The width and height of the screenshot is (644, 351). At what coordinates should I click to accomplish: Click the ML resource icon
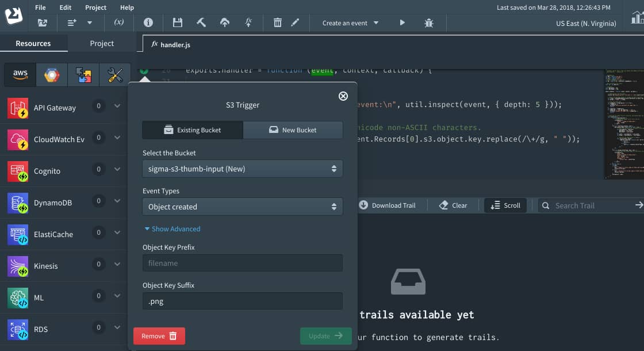pyautogui.click(x=18, y=297)
